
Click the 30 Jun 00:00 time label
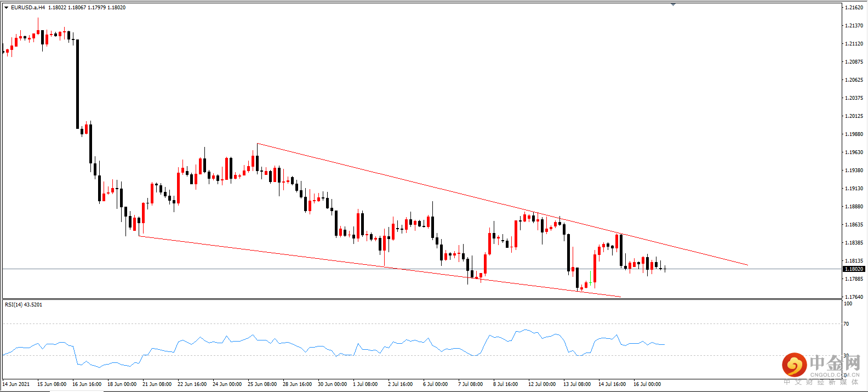333,384
